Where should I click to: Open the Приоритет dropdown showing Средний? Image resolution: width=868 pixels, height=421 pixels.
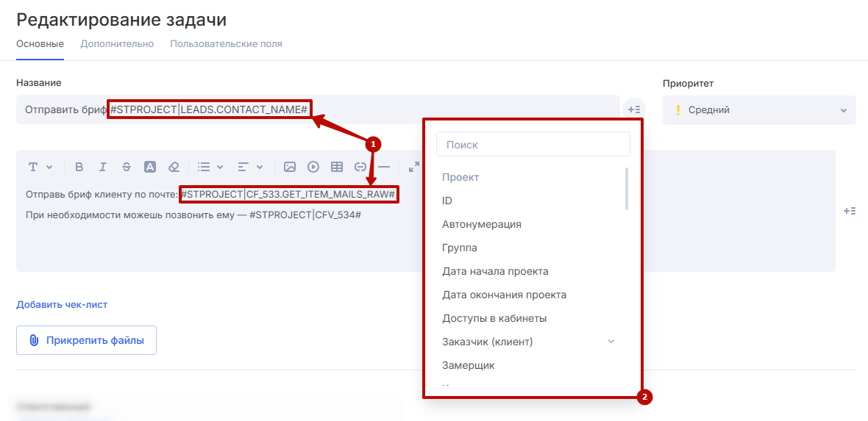[758, 110]
